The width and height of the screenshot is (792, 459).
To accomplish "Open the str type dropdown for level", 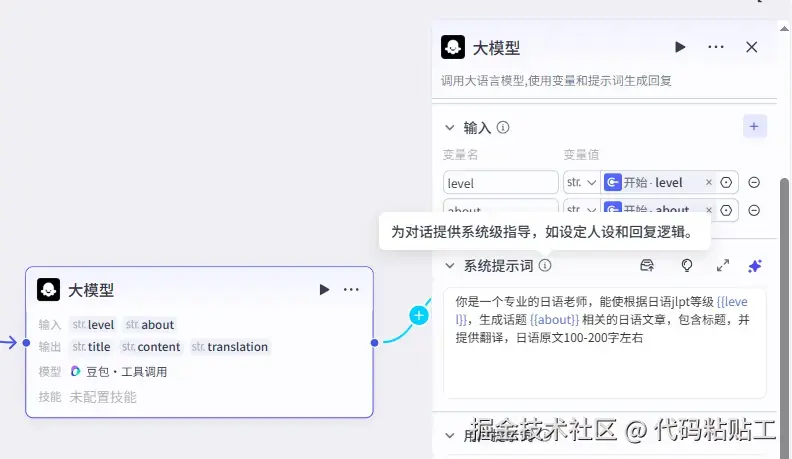I will 581,182.
